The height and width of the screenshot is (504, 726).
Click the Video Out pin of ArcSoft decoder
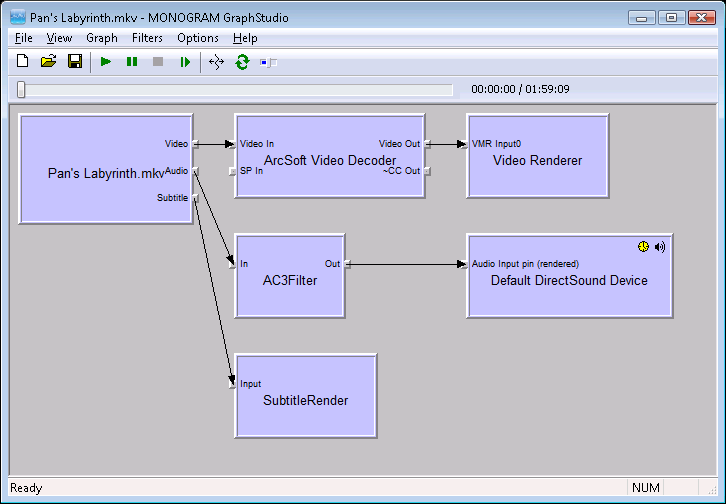pyautogui.click(x=427, y=144)
